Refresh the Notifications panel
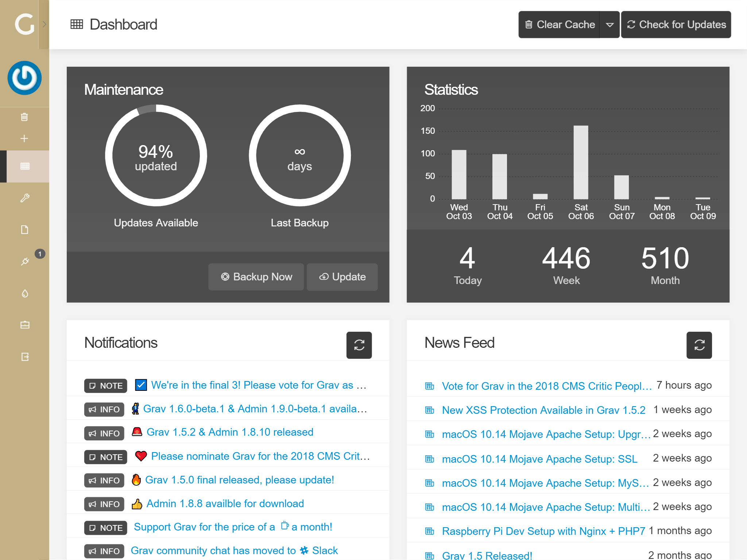The width and height of the screenshot is (747, 560). 359,345
